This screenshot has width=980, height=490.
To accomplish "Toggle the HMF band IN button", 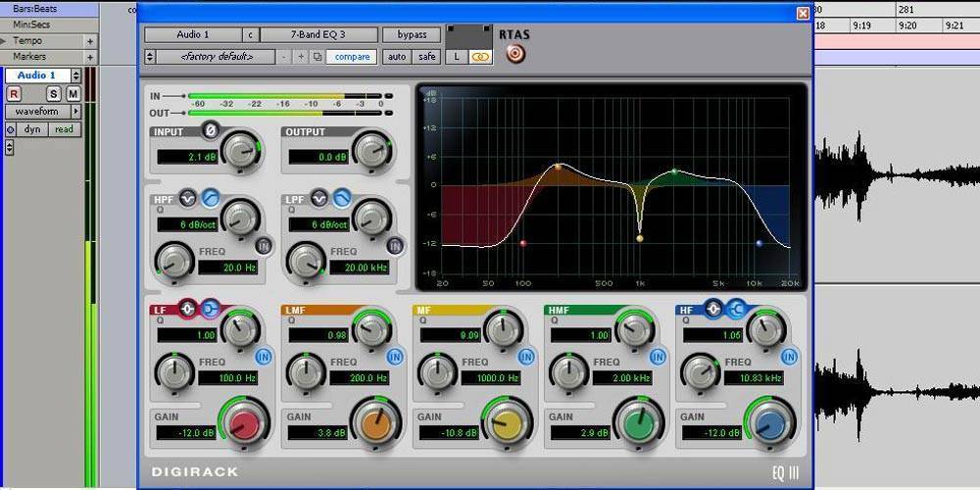I will 658,357.
